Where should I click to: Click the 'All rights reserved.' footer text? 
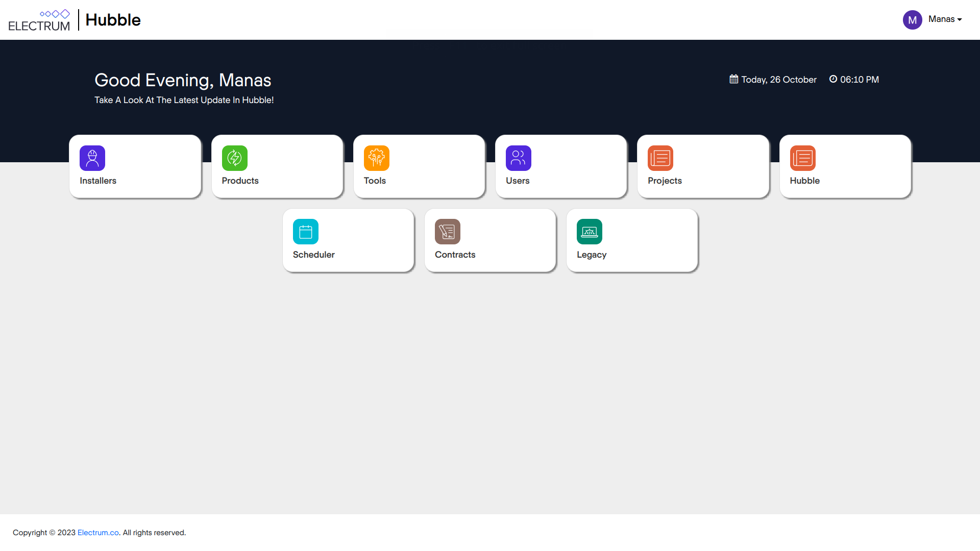pos(154,533)
